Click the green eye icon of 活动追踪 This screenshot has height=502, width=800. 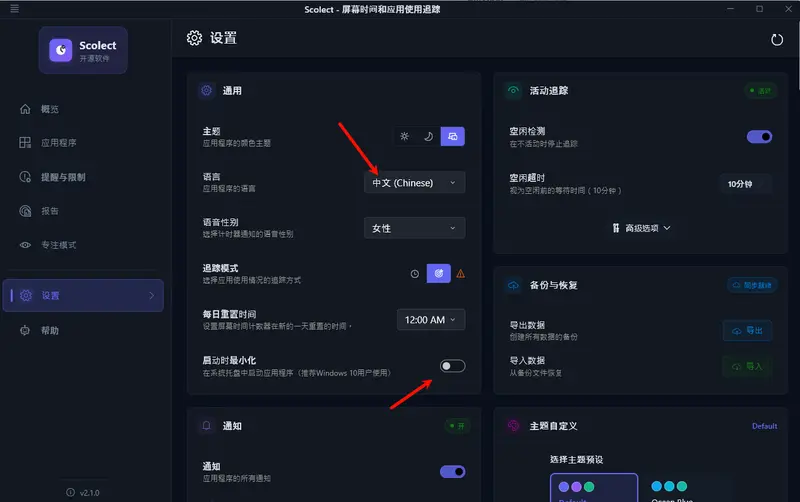tap(513, 90)
